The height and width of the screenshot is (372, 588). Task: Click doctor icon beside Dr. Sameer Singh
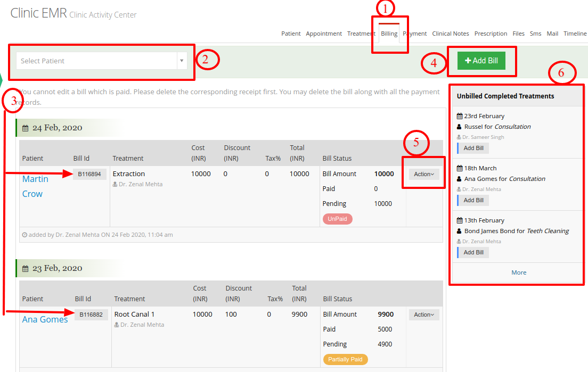click(x=459, y=137)
